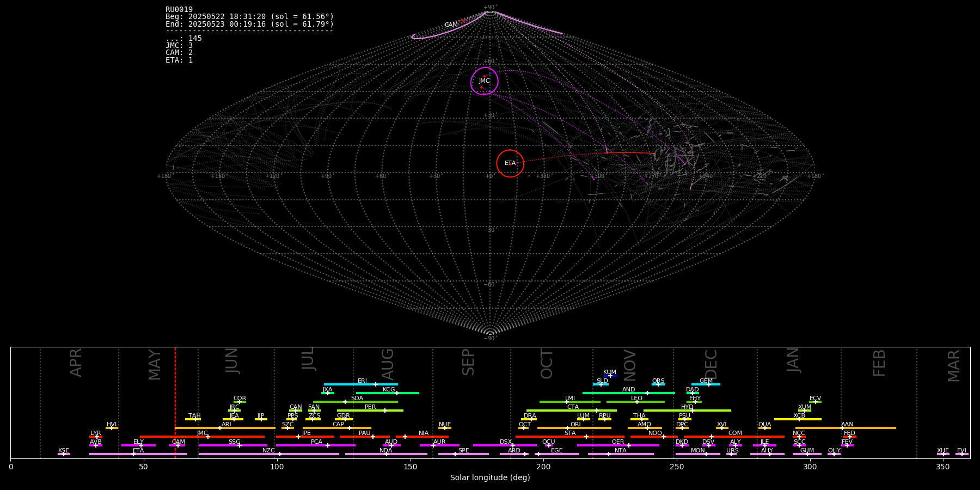This screenshot has width=980, height=490.
Task: Select the station ID text RU0019
Action: 179,10
